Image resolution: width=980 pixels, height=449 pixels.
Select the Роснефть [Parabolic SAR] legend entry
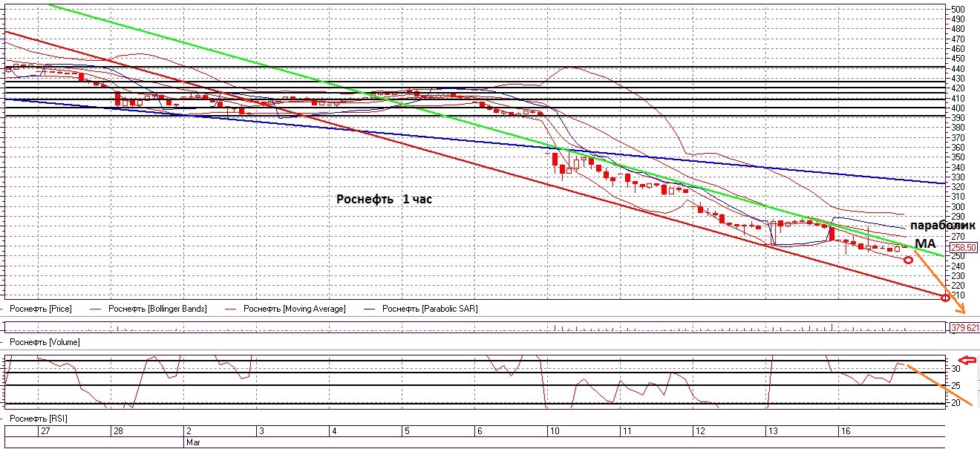[430, 308]
